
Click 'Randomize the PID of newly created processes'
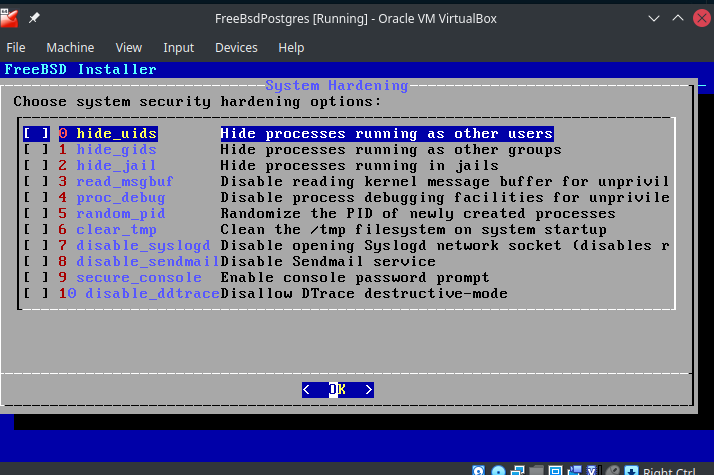click(x=418, y=213)
